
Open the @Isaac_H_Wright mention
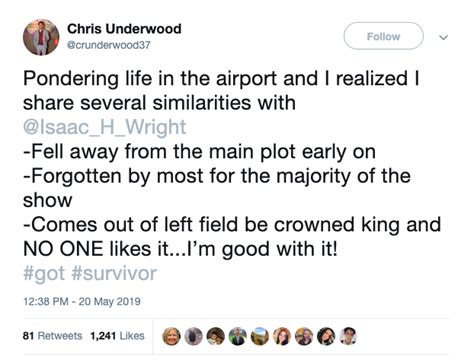[x=105, y=127]
